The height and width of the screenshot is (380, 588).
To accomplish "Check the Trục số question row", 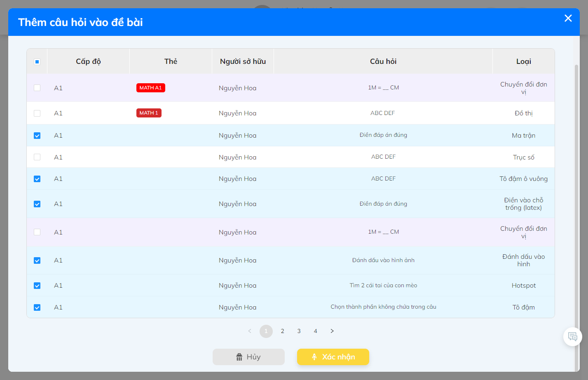I will [x=37, y=157].
